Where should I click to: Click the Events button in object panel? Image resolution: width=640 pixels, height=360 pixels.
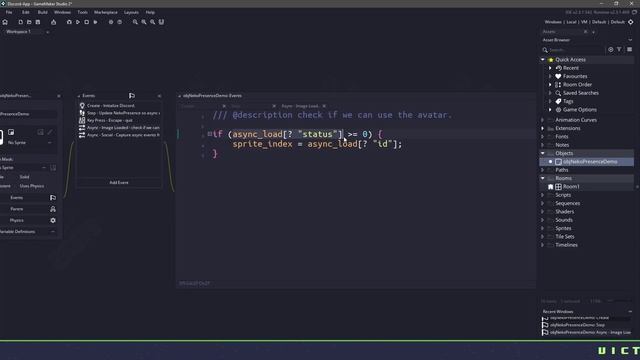(x=17, y=198)
